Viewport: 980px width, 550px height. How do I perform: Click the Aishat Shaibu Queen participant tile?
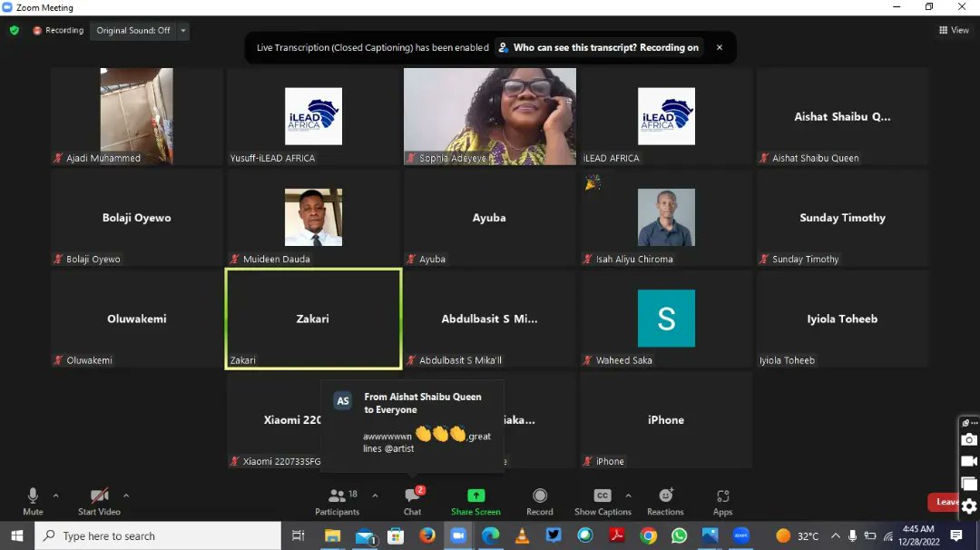[x=842, y=116]
